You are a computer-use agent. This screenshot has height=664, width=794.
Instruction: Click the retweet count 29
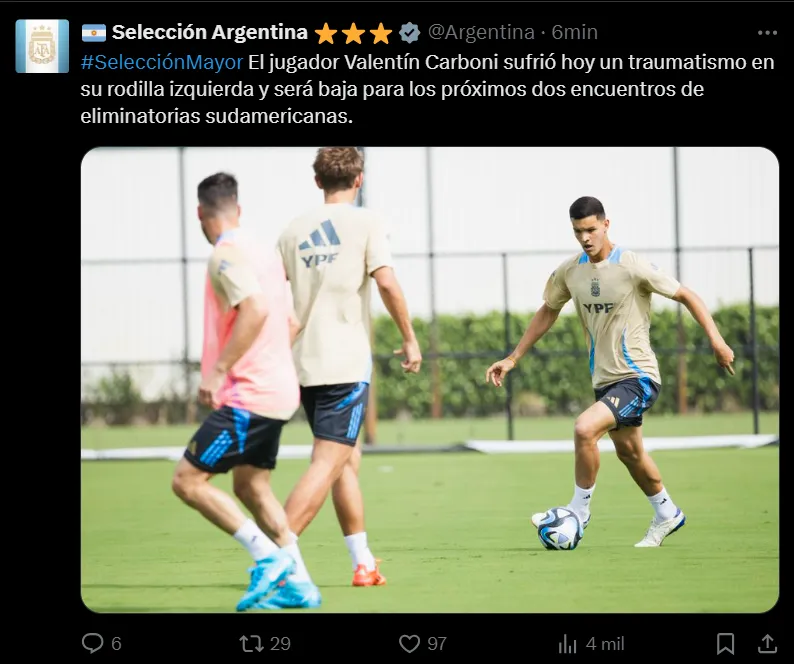pyautogui.click(x=280, y=644)
